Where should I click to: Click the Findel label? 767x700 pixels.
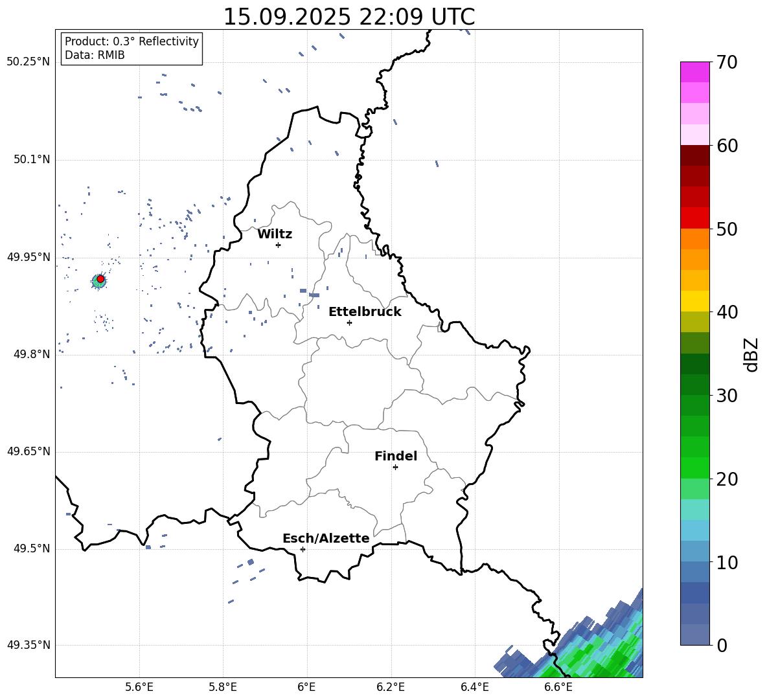coord(396,456)
